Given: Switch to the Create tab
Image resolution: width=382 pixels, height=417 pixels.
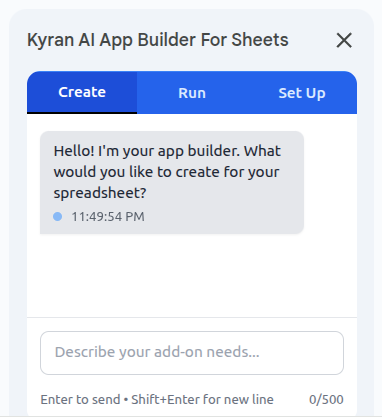Looking at the screenshot, I should tap(82, 92).
